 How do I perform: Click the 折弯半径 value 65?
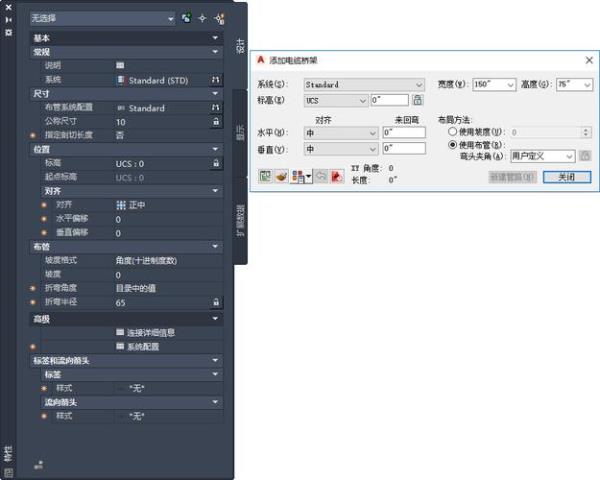tap(121, 303)
